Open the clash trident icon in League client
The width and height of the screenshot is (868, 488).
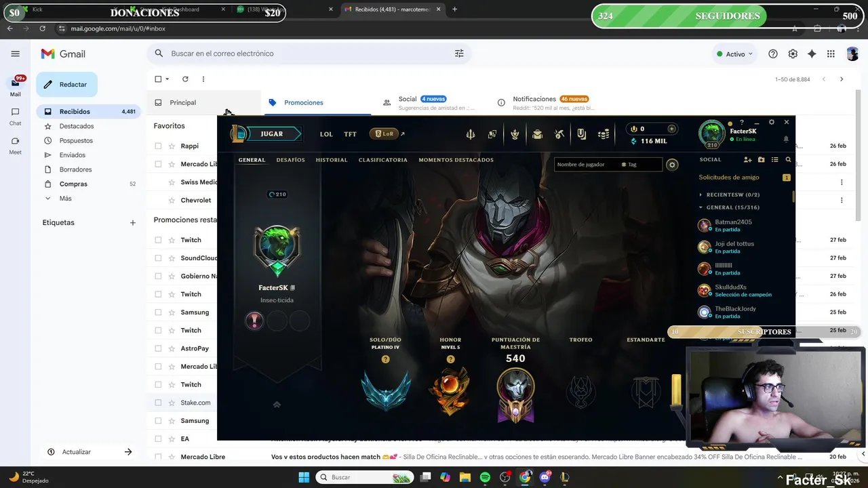(x=470, y=134)
